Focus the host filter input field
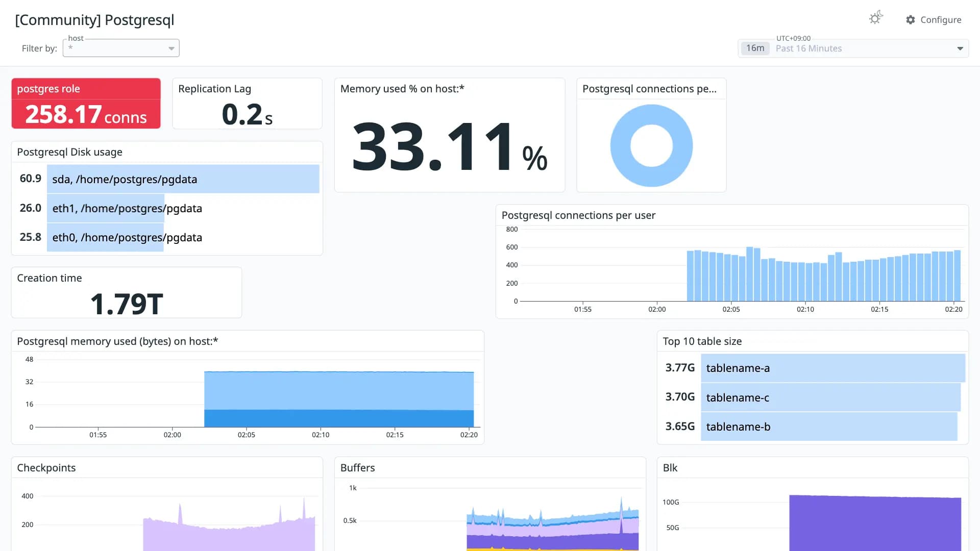Screen dimensions: 980x551 [121, 48]
